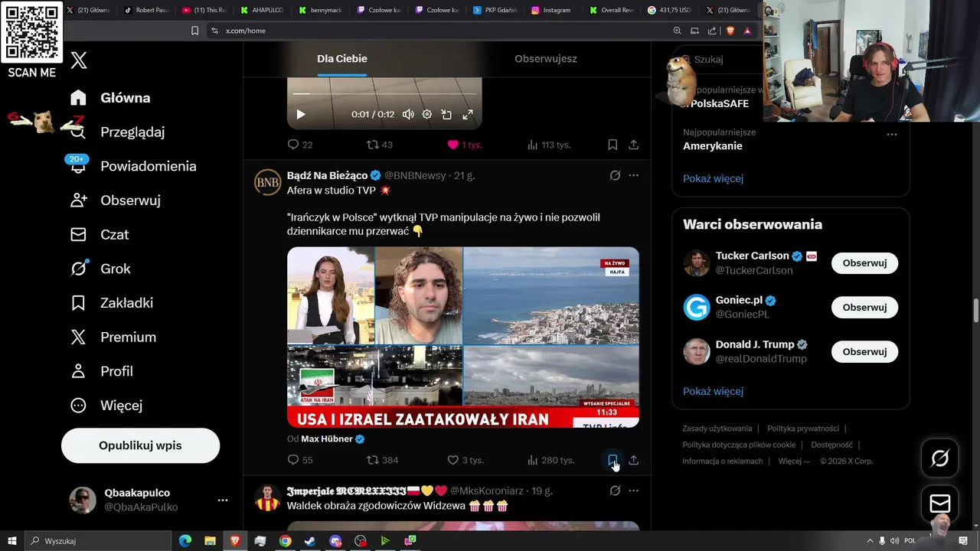Follow Donald J. Trump with Obserwuj
The image size is (980, 551).
(864, 352)
